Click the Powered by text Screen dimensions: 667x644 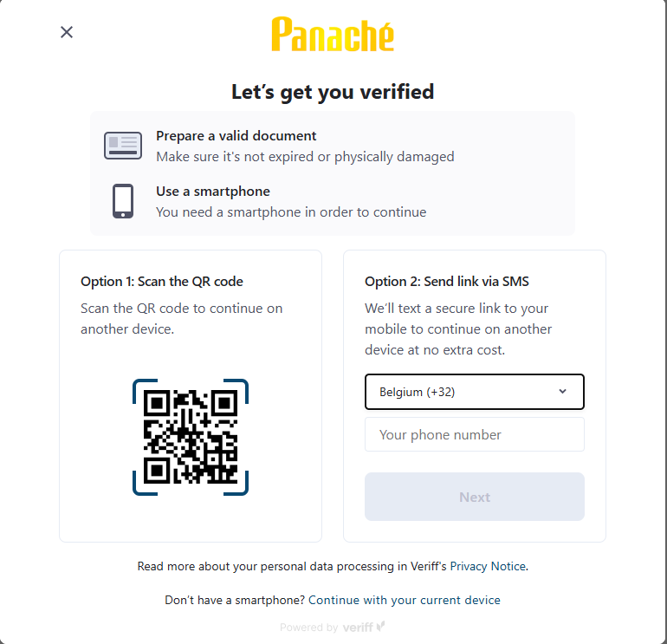pos(309,628)
